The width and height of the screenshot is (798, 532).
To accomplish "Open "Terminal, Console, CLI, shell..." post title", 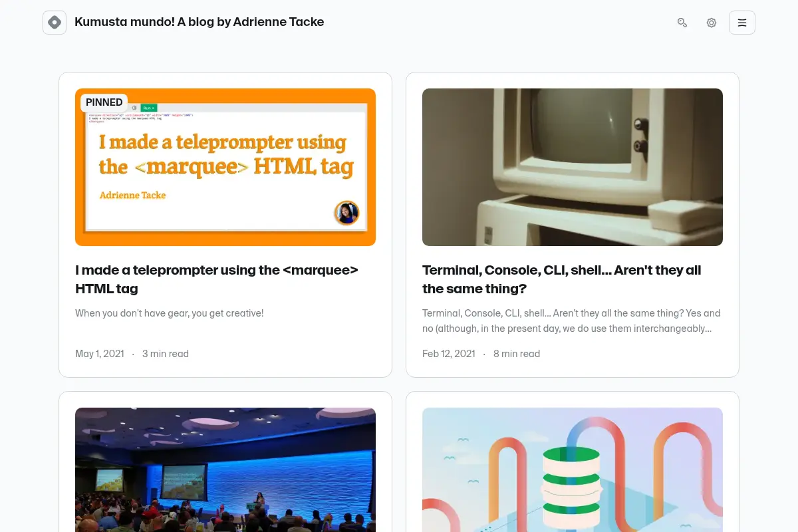I will [x=562, y=279].
